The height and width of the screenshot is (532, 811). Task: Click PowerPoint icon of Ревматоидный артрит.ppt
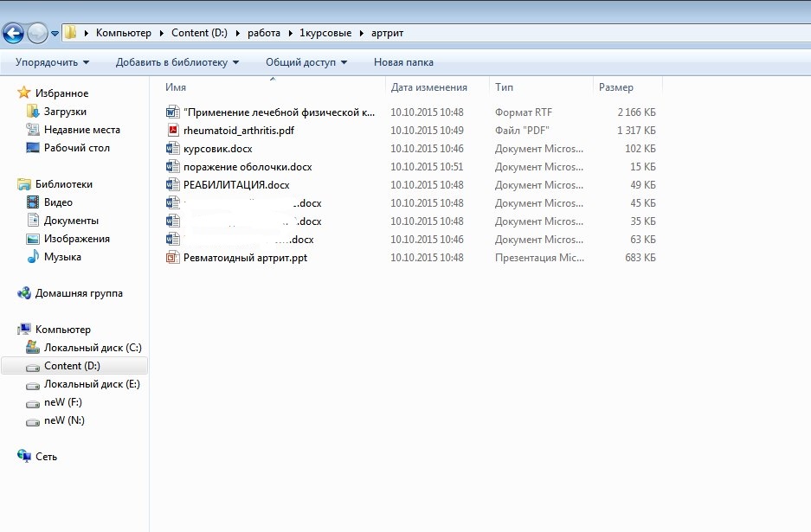pyautogui.click(x=173, y=257)
